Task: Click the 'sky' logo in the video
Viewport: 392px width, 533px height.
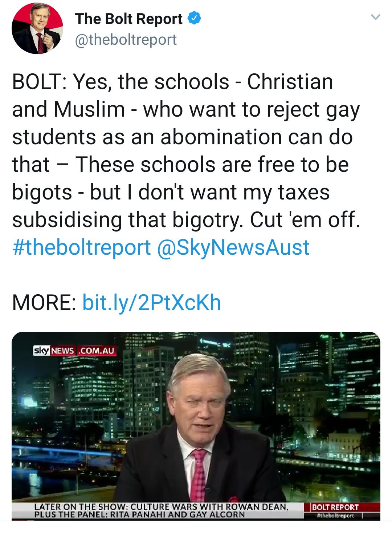Action: pos(41,351)
